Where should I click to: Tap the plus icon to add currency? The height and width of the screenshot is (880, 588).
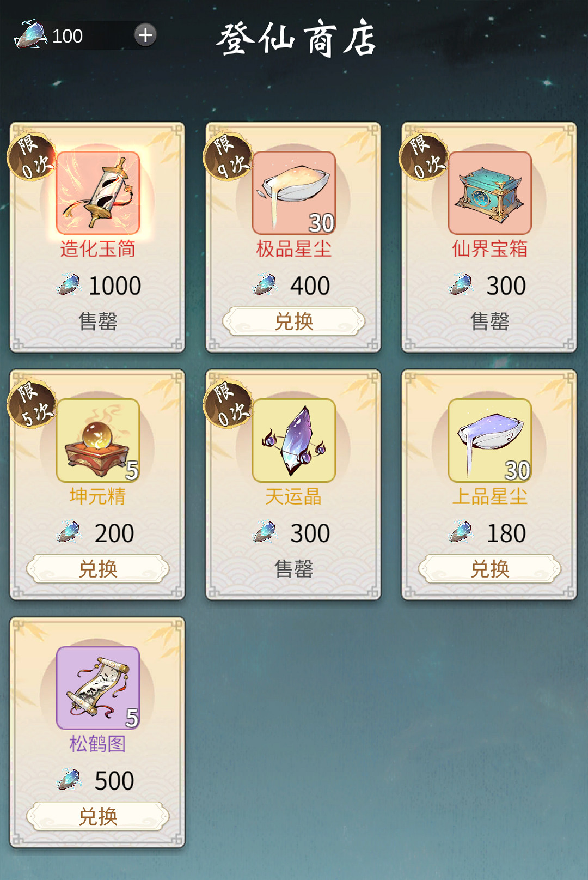(x=145, y=35)
